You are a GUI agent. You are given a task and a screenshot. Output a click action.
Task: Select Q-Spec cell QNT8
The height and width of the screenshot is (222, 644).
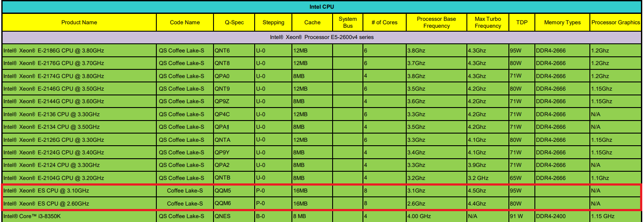(x=234, y=63)
